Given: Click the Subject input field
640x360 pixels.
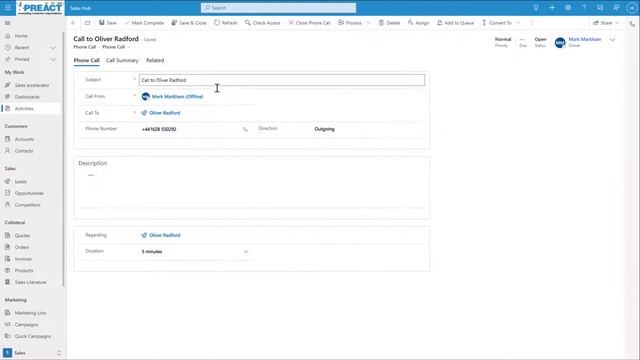Looking at the screenshot, I should (282, 80).
